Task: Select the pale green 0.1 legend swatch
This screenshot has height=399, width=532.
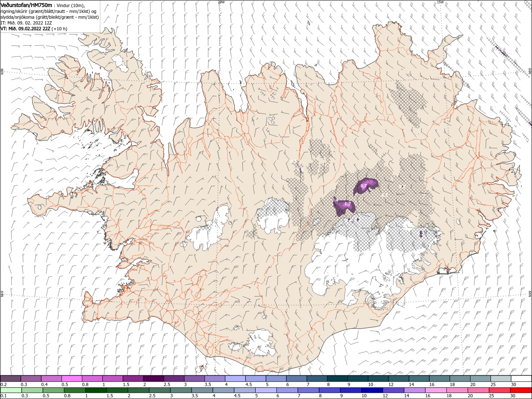Action: pyautogui.click(x=11, y=390)
